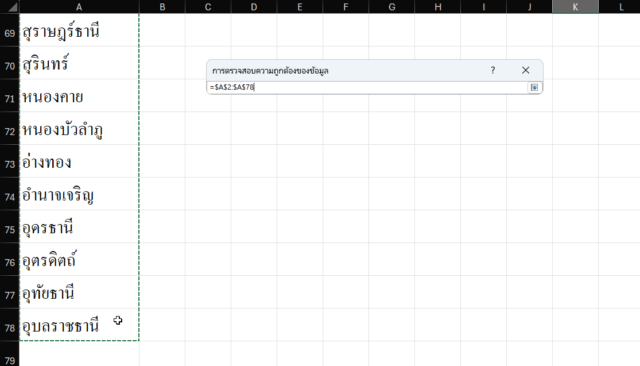The image size is (640, 366).
Task: Select row 76 header
Action: pyautogui.click(x=9, y=259)
